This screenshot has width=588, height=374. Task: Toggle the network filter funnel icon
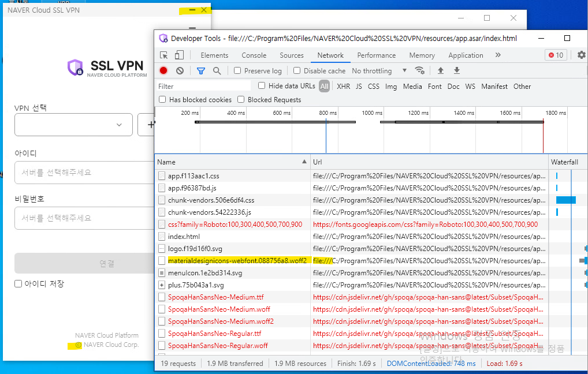(201, 71)
